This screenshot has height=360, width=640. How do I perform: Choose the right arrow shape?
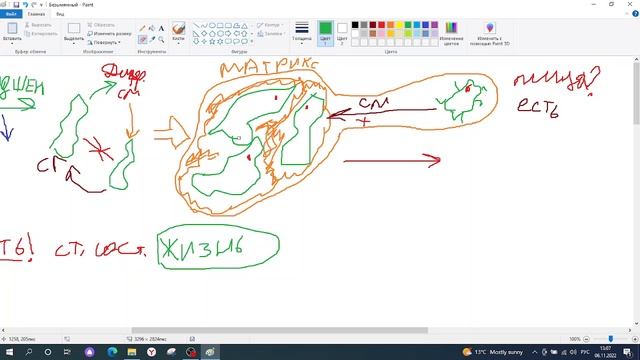pos(228,33)
